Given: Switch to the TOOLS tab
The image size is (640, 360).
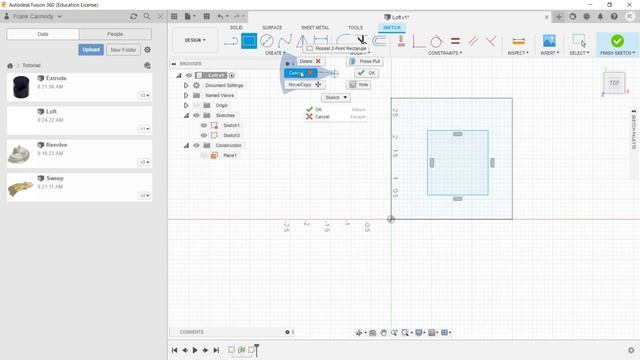Looking at the screenshot, I should (x=355, y=27).
